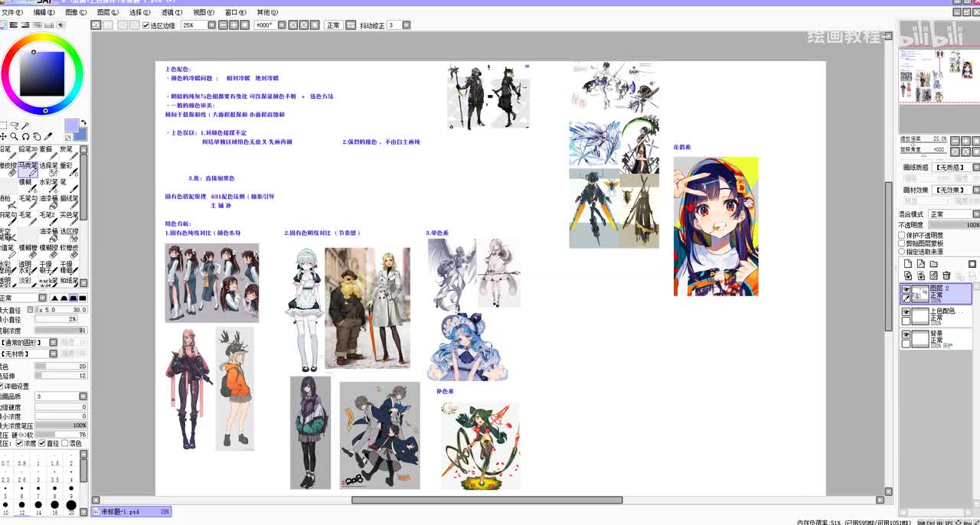Click the zoom out minus button
The height and width of the screenshot is (525, 980).
(223, 25)
